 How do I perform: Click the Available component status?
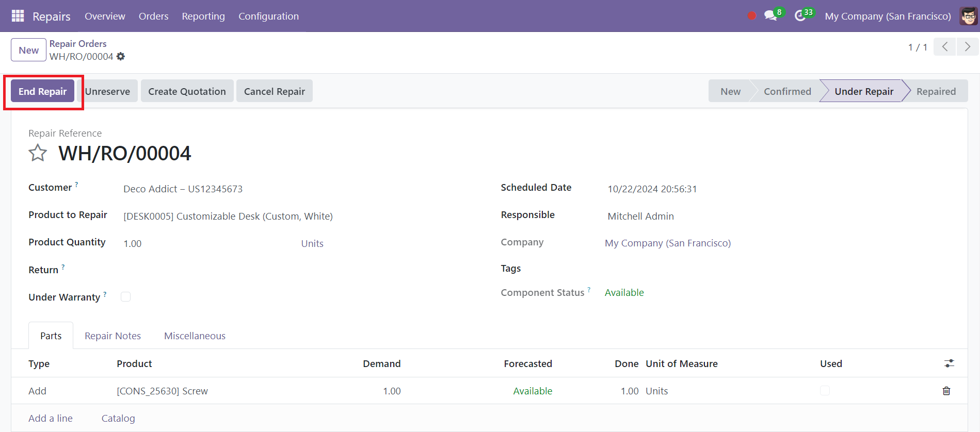point(624,292)
